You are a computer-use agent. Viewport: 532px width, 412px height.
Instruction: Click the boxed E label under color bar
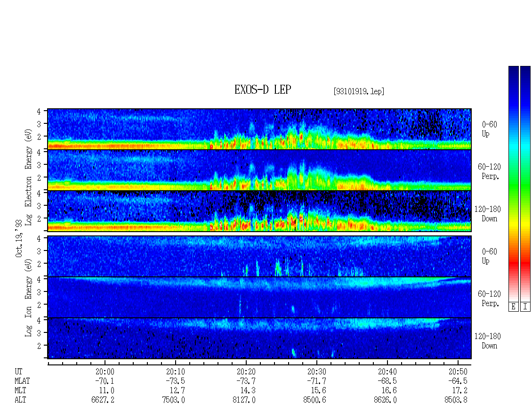tap(513, 307)
